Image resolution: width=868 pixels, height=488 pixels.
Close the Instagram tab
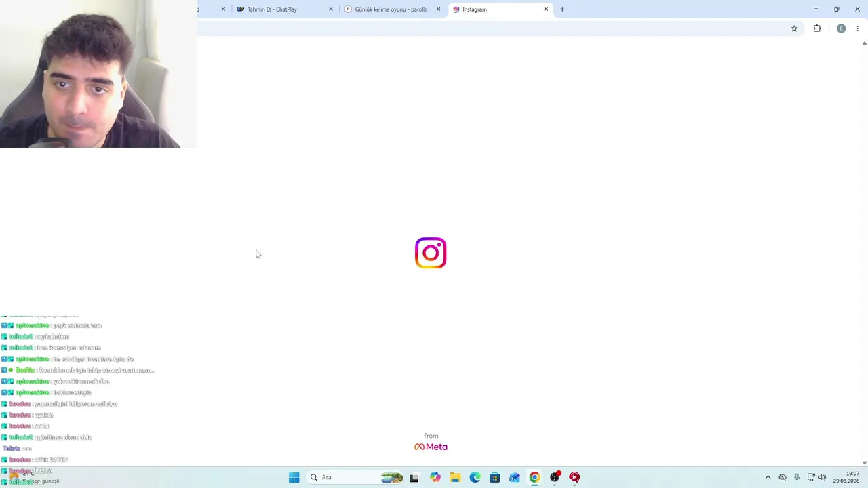point(546,9)
